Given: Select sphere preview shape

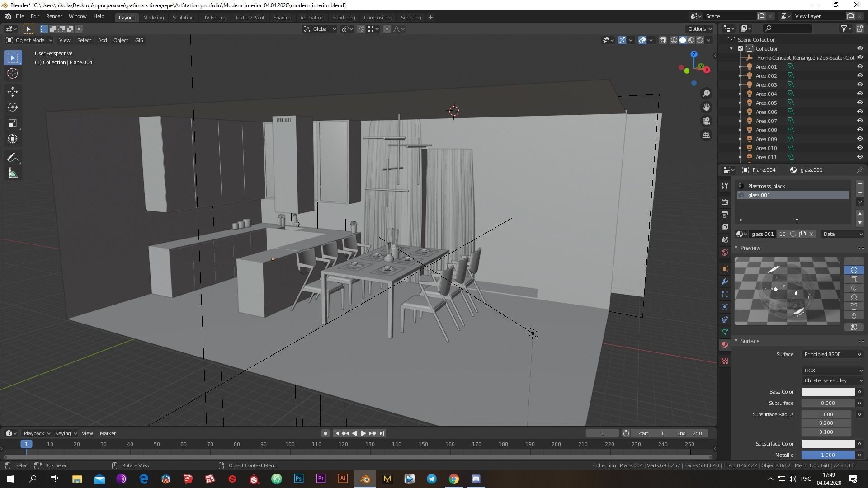Looking at the screenshot, I should point(854,270).
